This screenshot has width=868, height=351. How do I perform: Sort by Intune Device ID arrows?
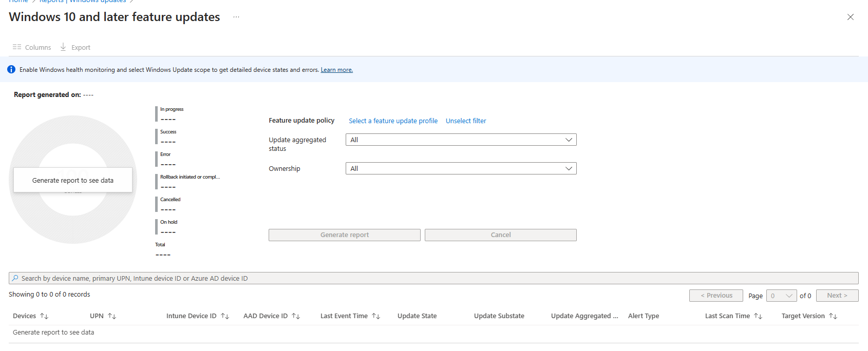point(225,316)
